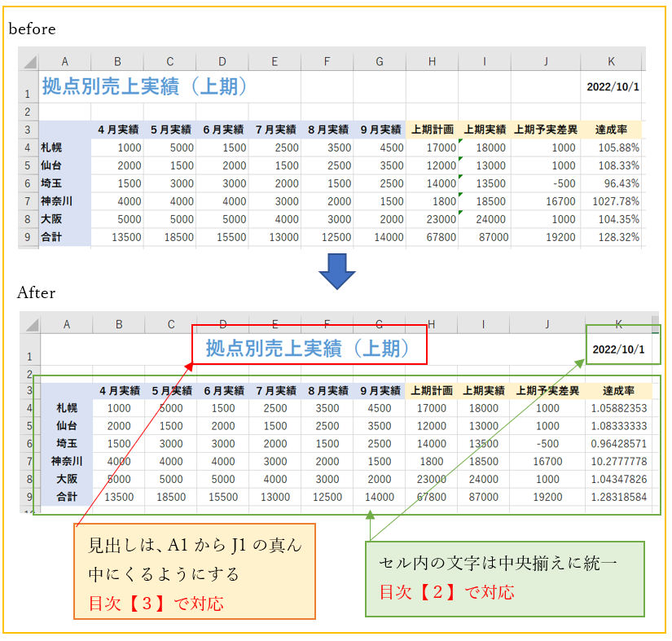Click the centered title in the After sheet
Image resolution: width=672 pixels, height=641 pixels.
(x=306, y=349)
